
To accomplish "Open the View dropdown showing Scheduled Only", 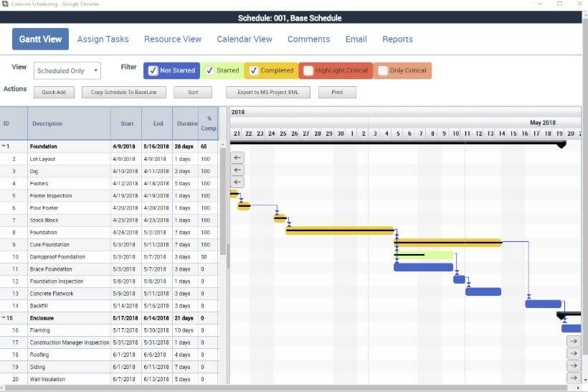I will click(x=67, y=70).
